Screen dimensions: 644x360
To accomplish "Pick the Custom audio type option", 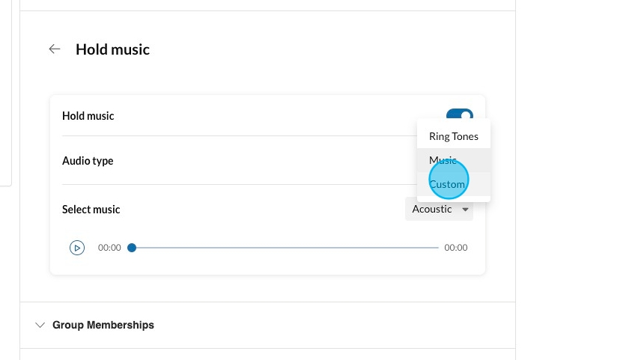I will (447, 184).
